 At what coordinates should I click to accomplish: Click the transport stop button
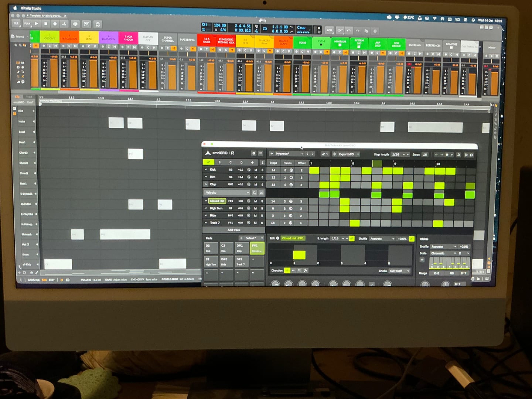point(46,24)
